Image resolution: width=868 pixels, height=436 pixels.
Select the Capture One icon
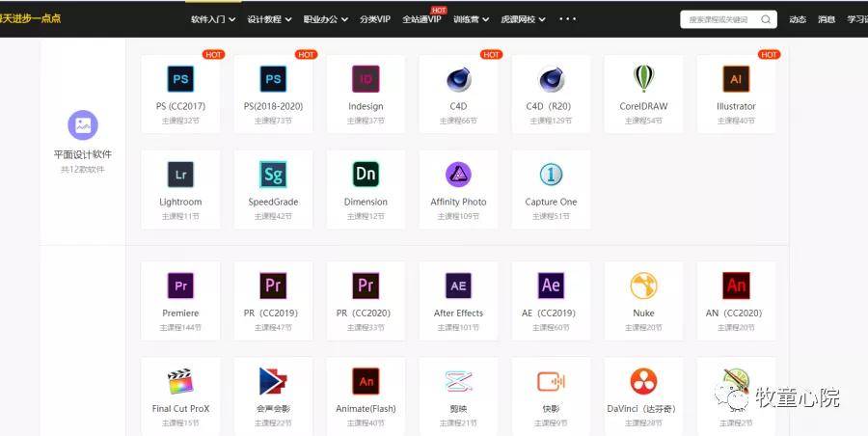coord(551,175)
